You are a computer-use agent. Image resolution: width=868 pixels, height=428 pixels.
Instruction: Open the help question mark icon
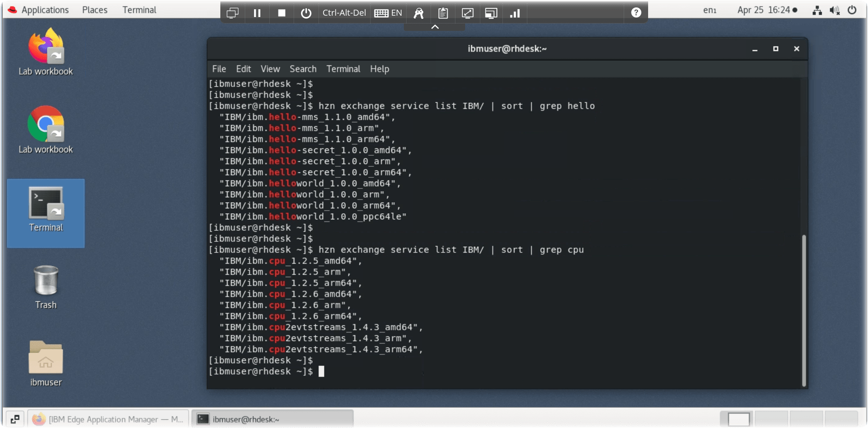(x=636, y=13)
